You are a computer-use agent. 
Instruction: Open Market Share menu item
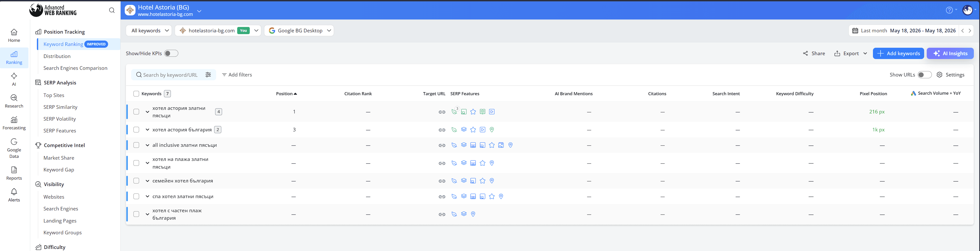[x=59, y=158]
